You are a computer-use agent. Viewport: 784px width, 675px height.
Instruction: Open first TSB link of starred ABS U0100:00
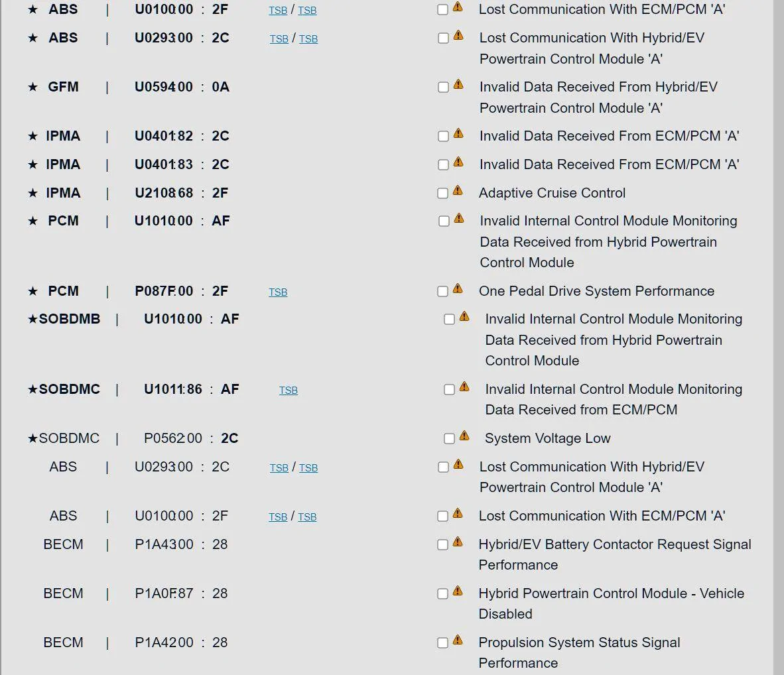(x=278, y=11)
